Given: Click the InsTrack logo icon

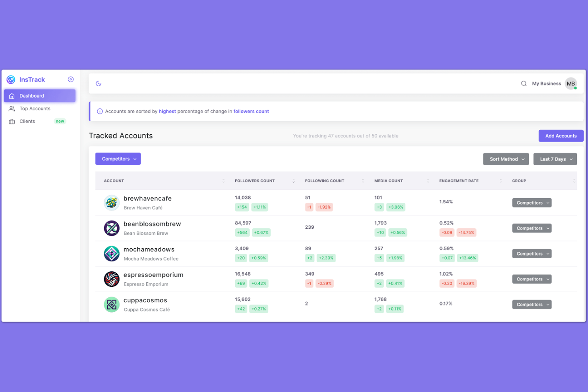Looking at the screenshot, I should pos(11,79).
